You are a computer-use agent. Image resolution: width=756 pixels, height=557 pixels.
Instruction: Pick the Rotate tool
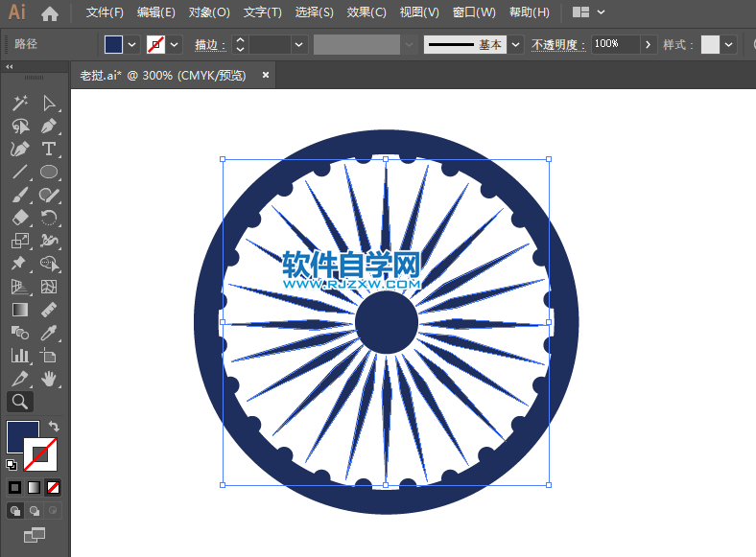coord(49,219)
